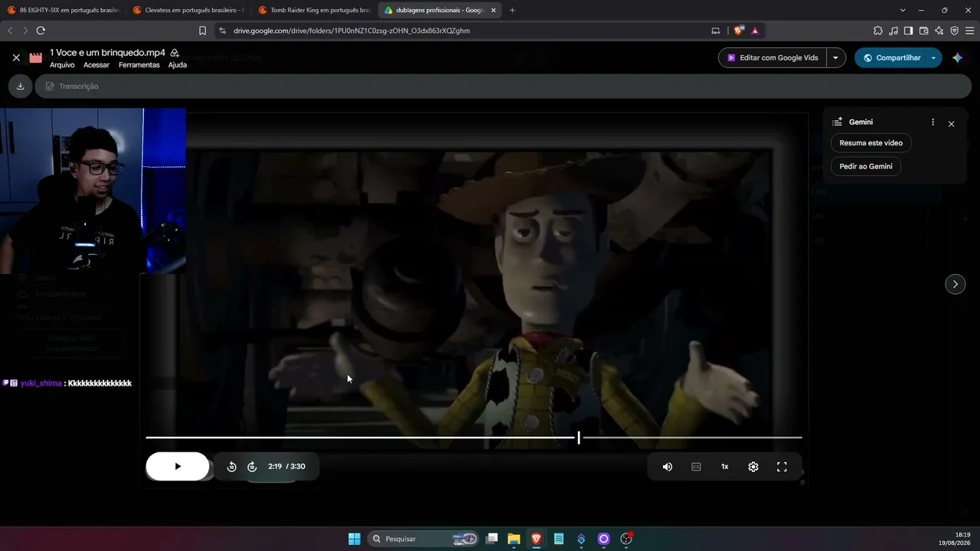The width and height of the screenshot is (980, 551).
Task: Open Notepad from taskbar
Action: point(559,539)
